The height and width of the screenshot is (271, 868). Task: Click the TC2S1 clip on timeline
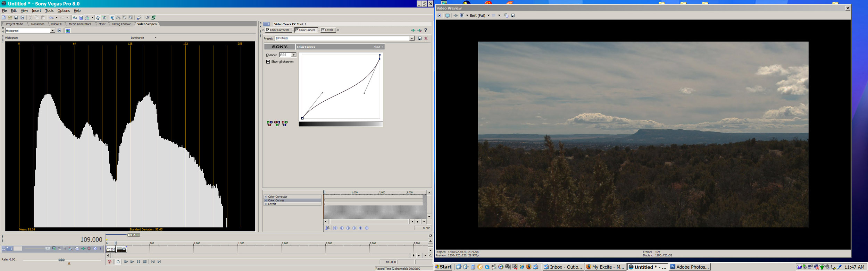(116, 249)
